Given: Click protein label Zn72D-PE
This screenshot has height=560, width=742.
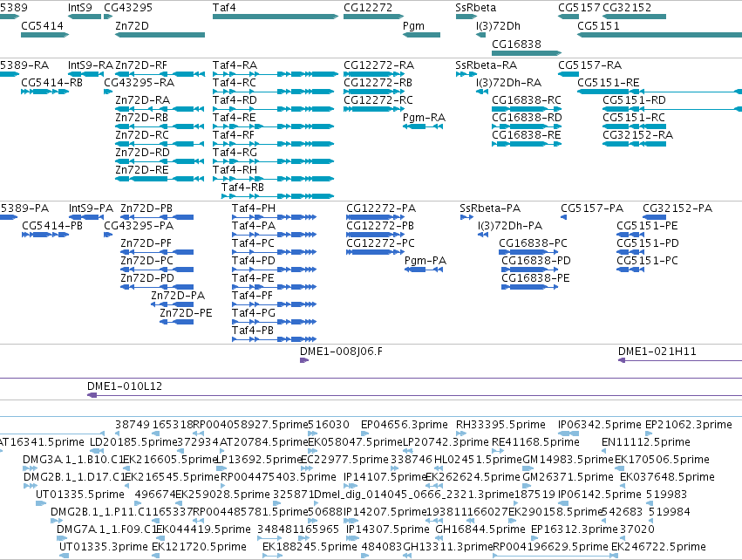Looking at the screenshot, I should (x=186, y=313).
